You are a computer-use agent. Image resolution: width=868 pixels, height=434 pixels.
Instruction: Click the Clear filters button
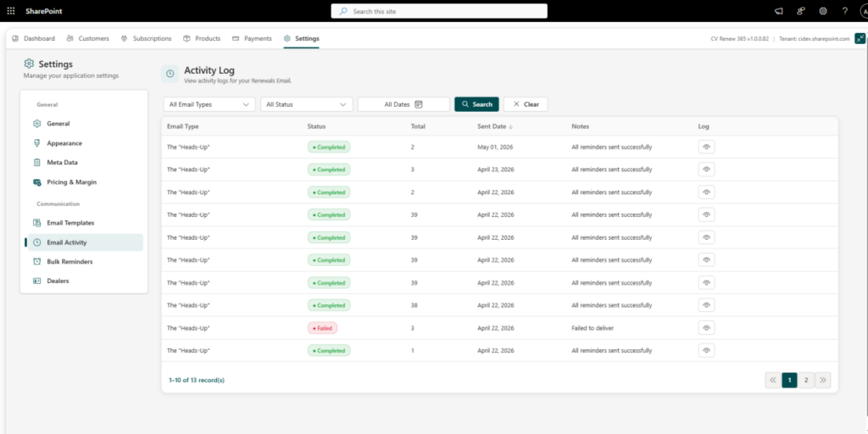526,104
